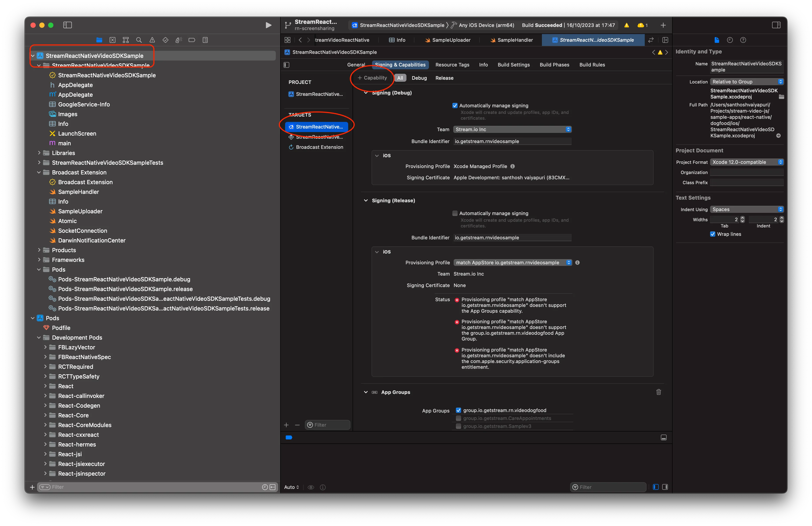
Task: Click the StreamReactNative target in sidebar
Action: 317,126
